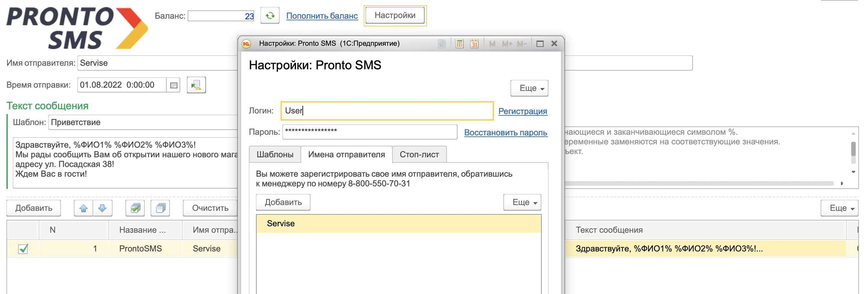Viewport: 868px width, 294px height.
Task: Click the Очистить button
Action: [x=210, y=208]
